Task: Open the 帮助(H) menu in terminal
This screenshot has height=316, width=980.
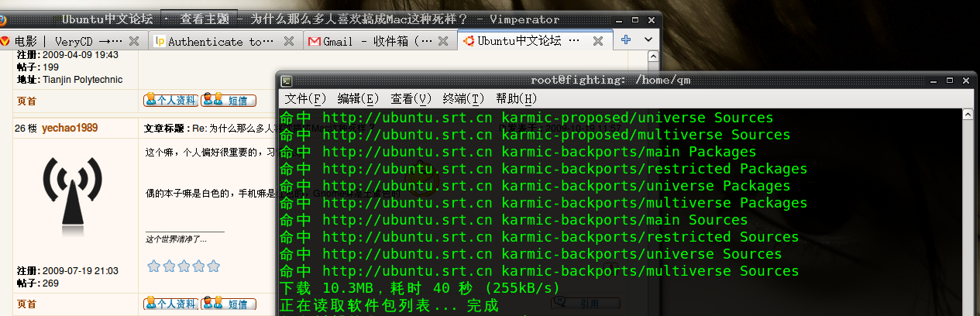Action: pyautogui.click(x=516, y=98)
